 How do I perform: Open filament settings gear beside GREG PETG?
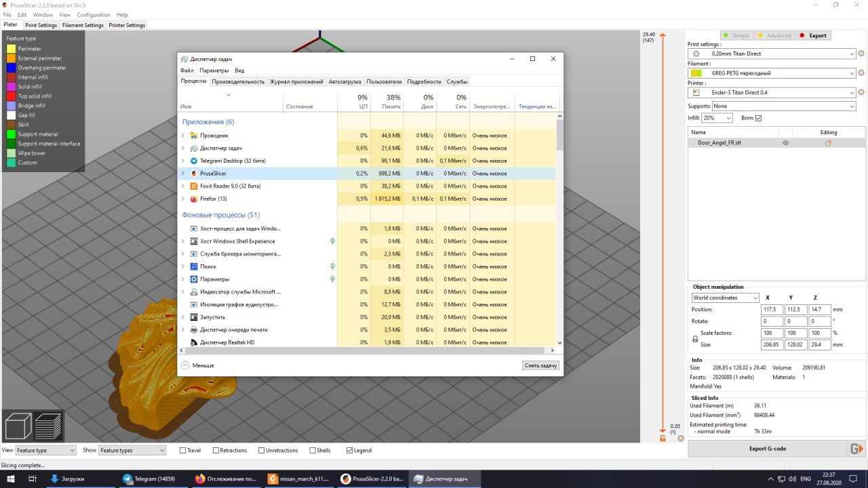click(861, 73)
